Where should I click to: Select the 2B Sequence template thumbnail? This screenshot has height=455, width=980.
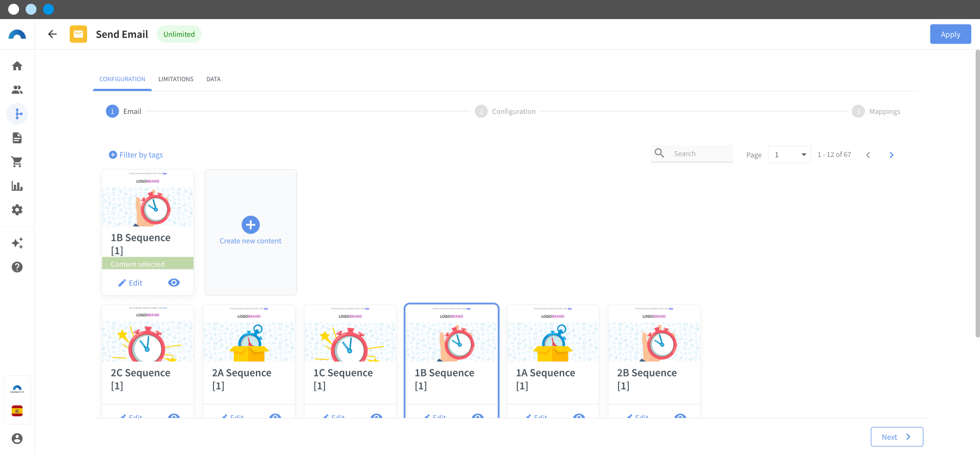click(654, 333)
